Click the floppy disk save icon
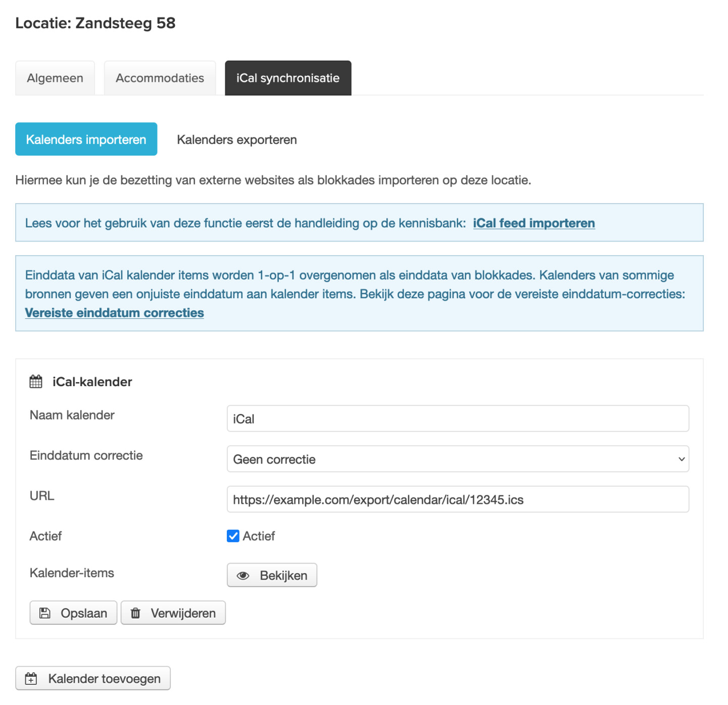The height and width of the screenshot is (705, 728). 45,613
